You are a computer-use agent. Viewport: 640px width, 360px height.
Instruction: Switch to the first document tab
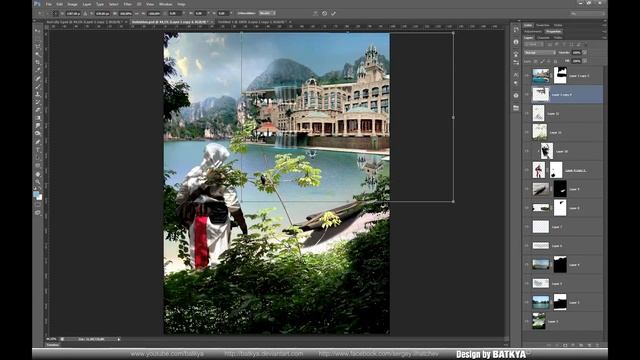[86, 22]
